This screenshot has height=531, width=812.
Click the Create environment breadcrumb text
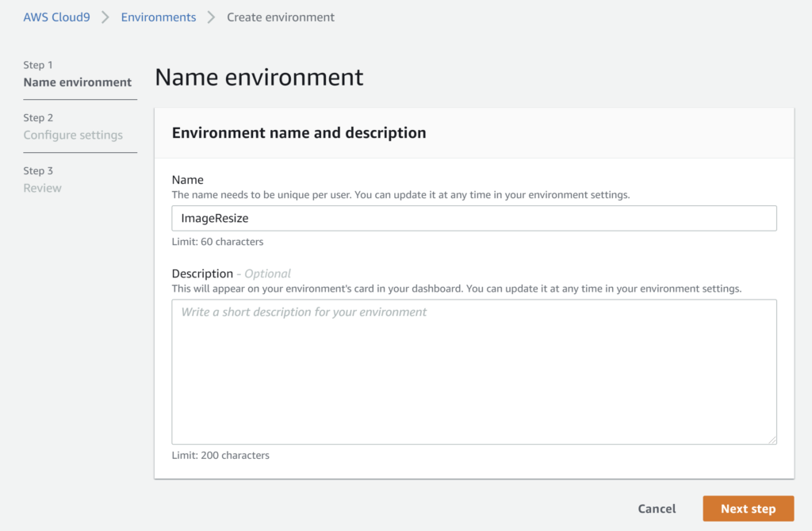click(281, 17)
